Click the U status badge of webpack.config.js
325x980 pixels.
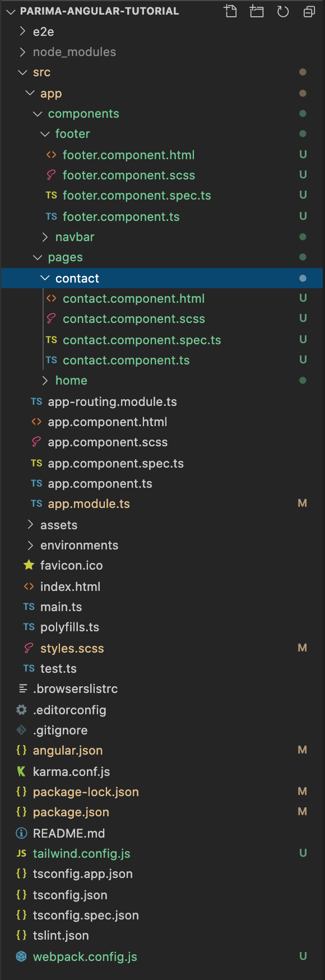(x=303, y=956)
